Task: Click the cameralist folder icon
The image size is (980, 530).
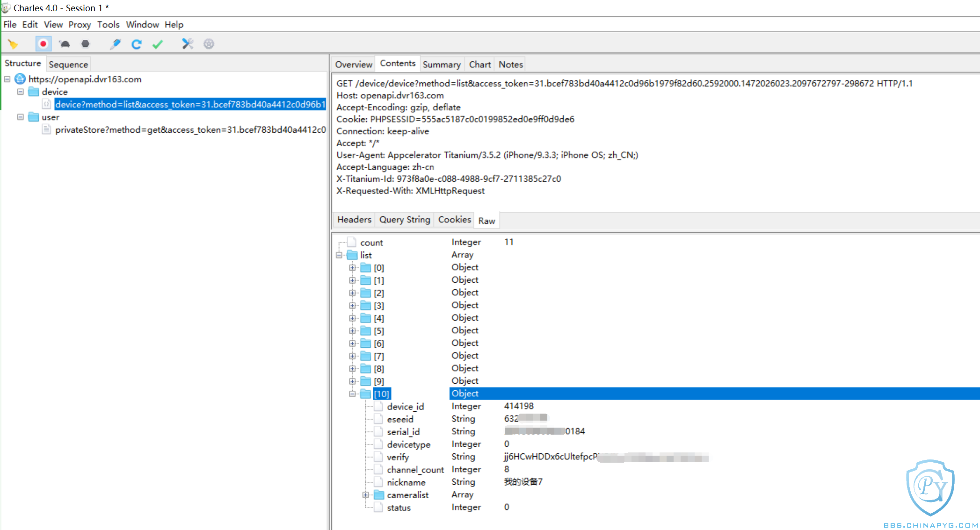Action: click(x=378, y=495)
